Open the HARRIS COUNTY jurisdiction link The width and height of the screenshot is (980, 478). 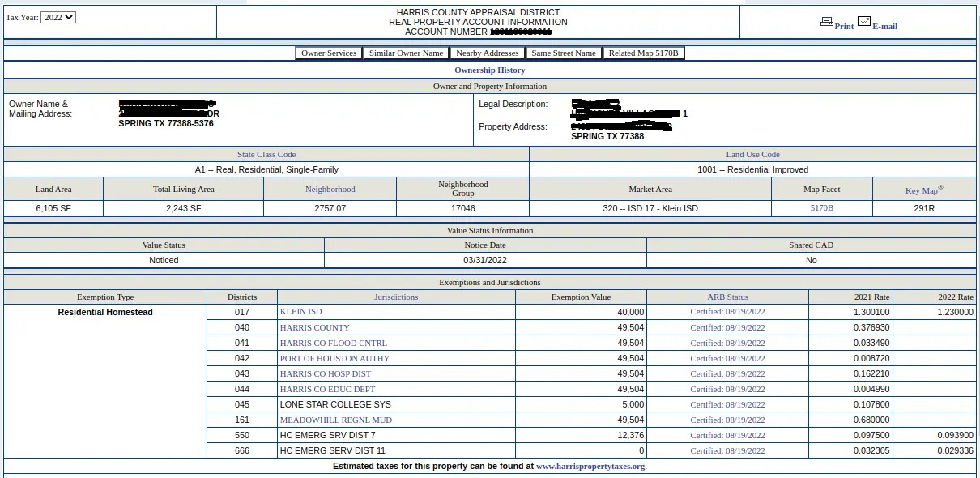pos(315,327)
